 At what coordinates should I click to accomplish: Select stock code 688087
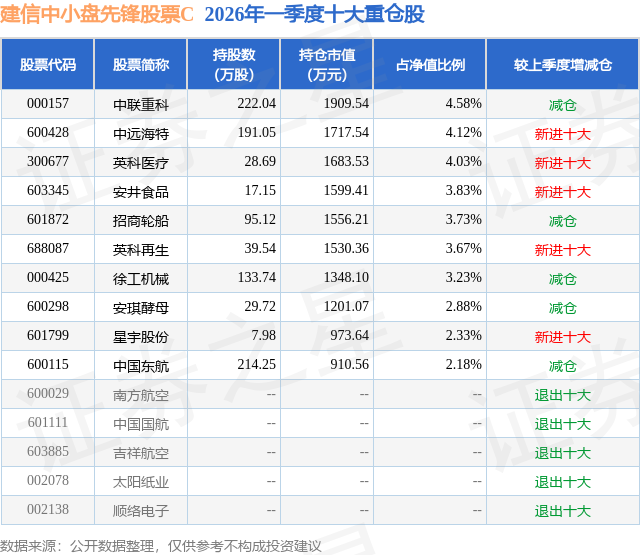coord(48,249)
